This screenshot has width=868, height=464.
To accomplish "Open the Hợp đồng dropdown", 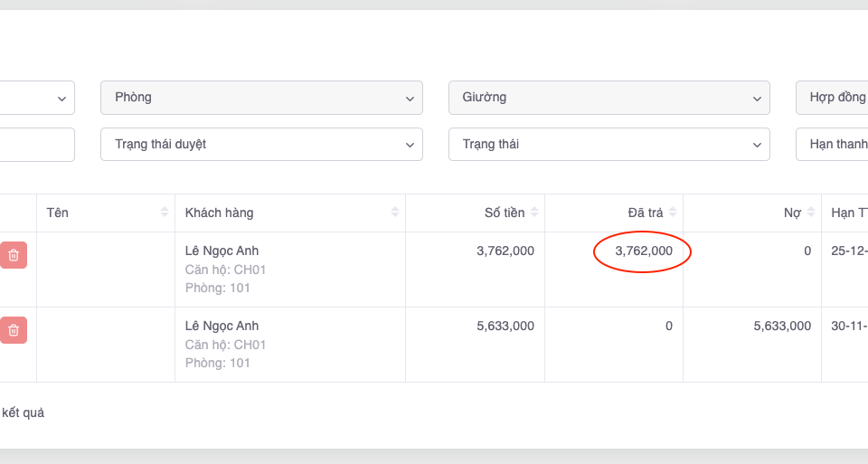I will [x=832, y=98].
